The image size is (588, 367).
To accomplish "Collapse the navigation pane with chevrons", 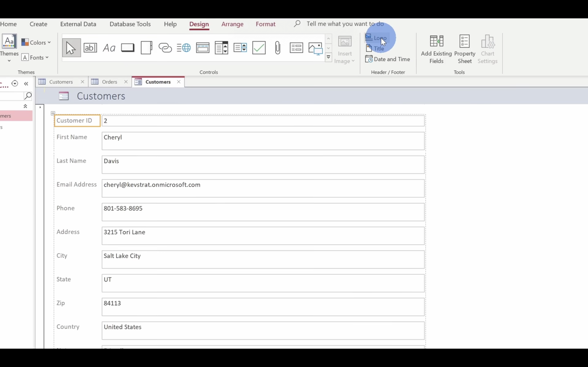I will pos(26,84).
